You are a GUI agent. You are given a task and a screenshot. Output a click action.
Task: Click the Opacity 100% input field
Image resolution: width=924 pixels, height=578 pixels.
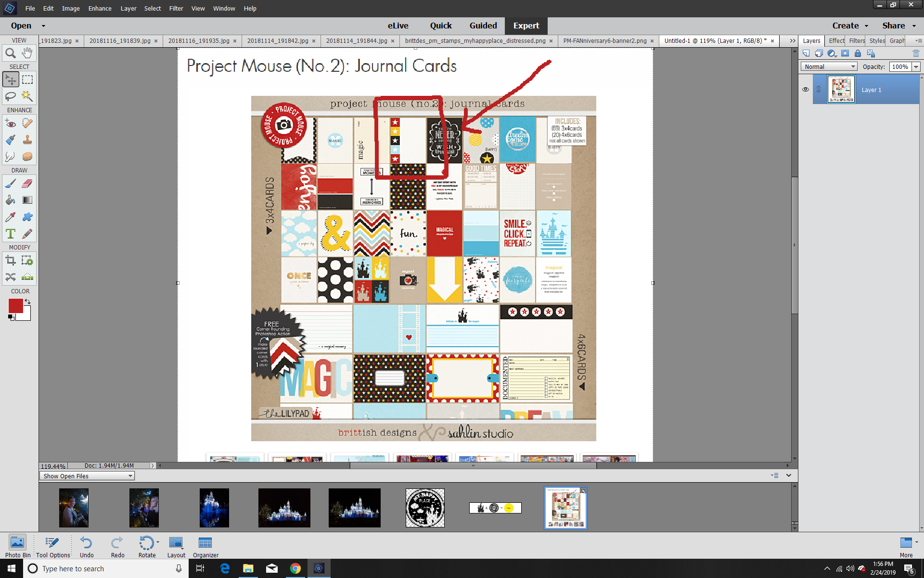tap(900, 66)
